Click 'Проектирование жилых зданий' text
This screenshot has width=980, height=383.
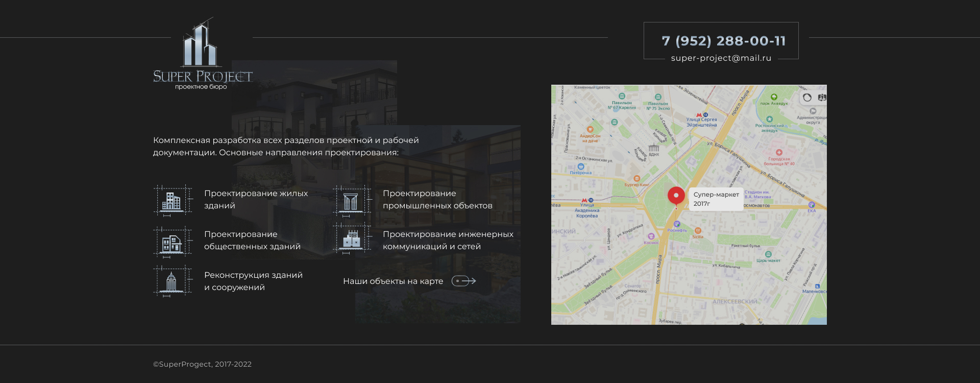(256, 200)
